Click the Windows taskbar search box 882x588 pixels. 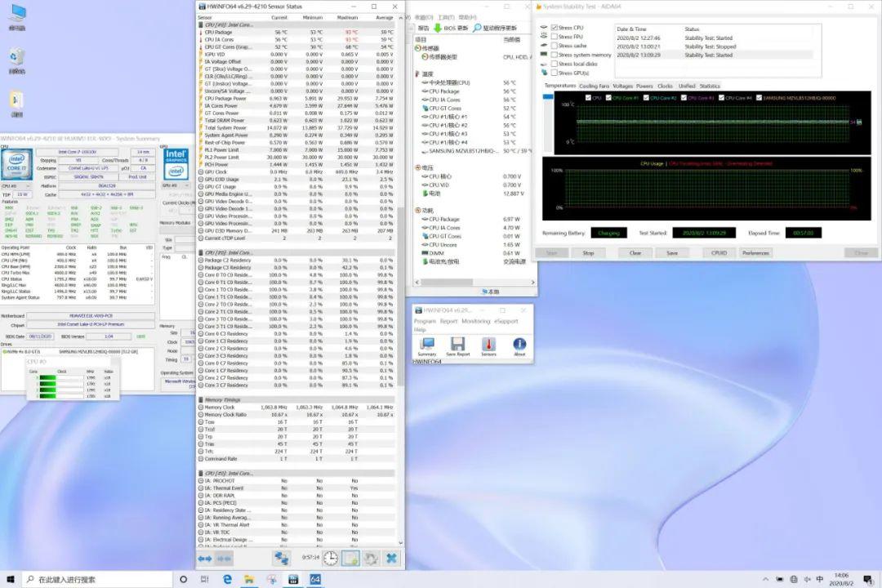click(90, 579)
